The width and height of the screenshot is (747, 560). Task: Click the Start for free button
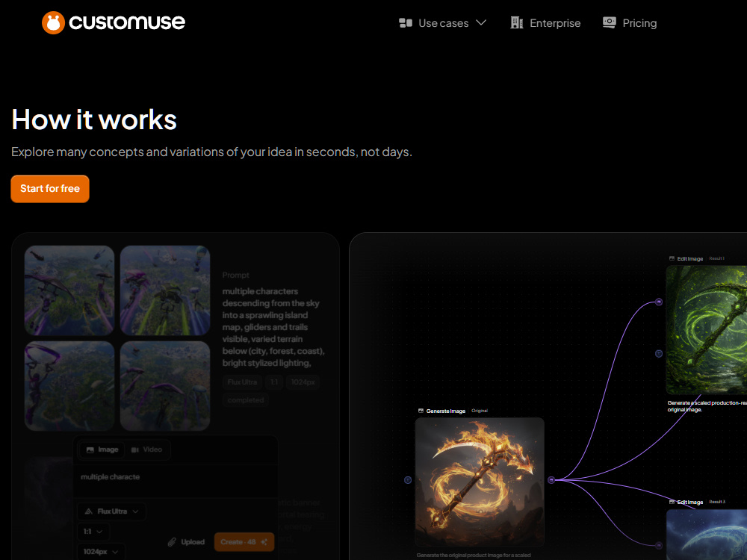[50, 189]
